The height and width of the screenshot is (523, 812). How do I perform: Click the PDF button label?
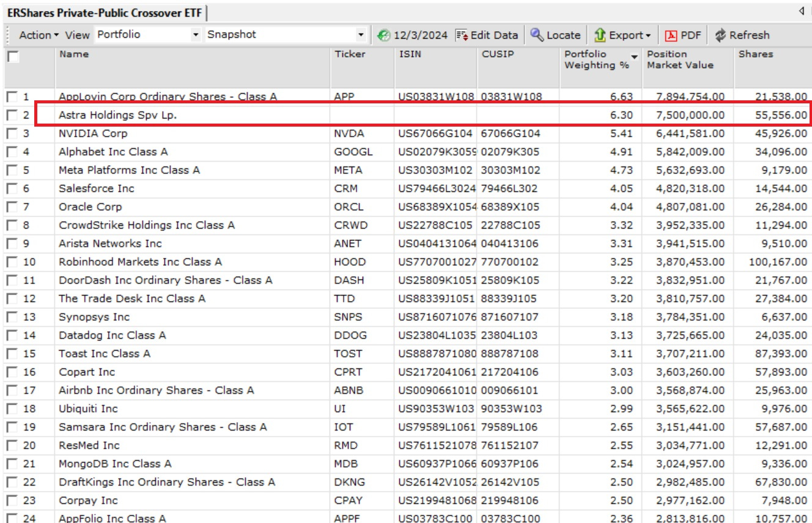point(691,35)
